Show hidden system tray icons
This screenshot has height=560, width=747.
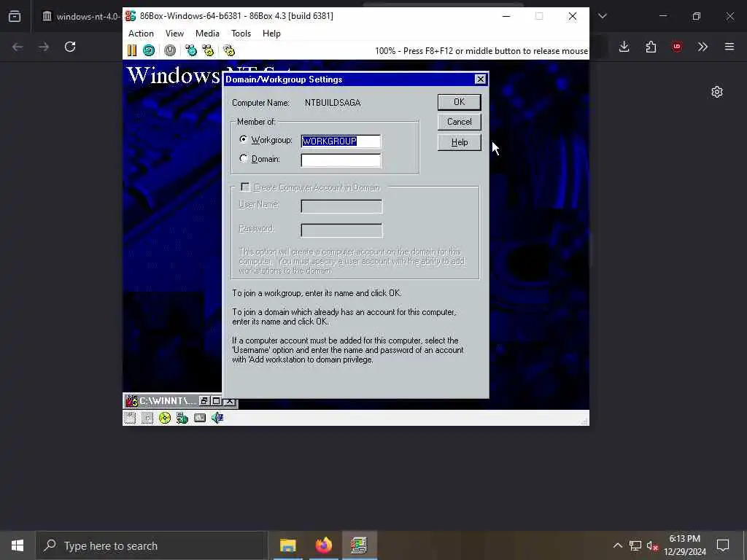click(x=617, y=545)
